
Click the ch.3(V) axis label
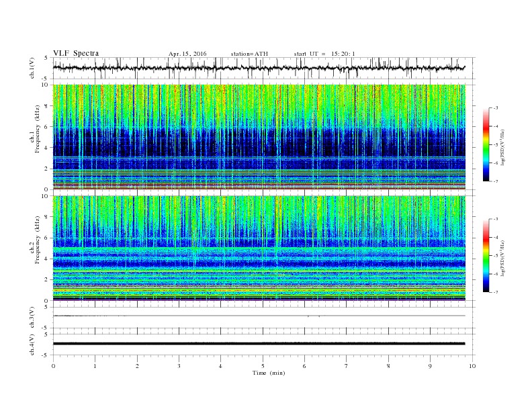pyautogui.click(x=32, y=317)
